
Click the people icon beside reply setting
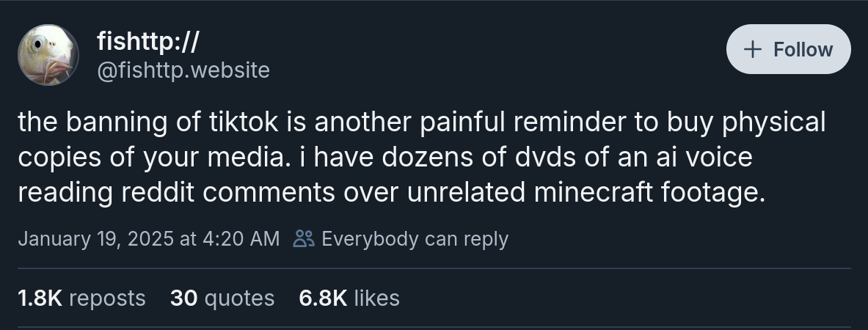click(303, 238)
